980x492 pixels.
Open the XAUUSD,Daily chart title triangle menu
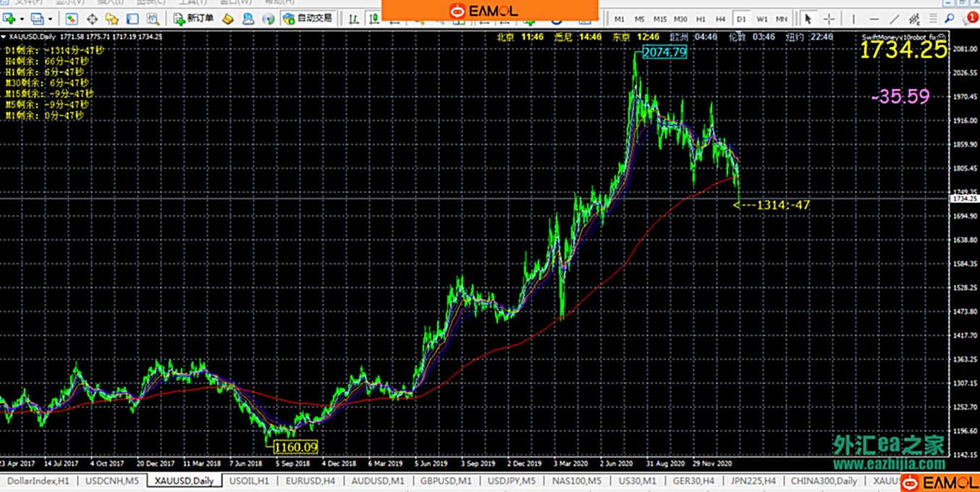tap(4, 36)
